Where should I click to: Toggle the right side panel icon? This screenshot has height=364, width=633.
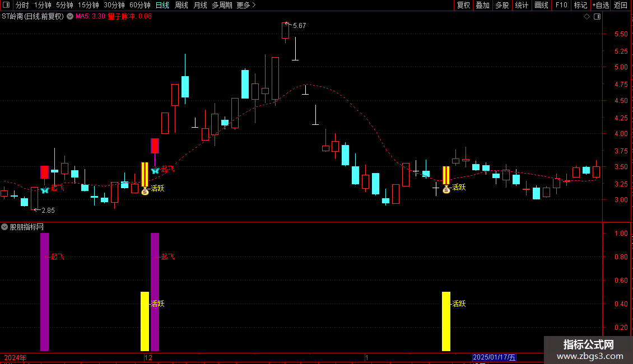point(597,17)
